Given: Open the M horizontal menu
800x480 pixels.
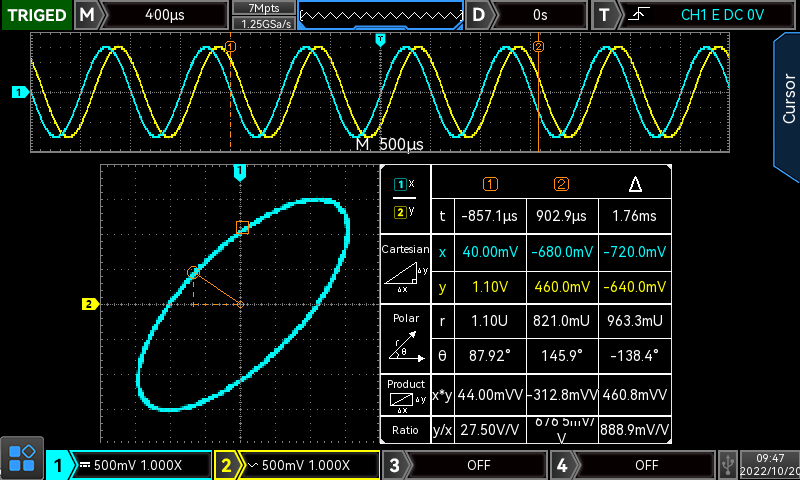Looking at the screenshot, I should coord(89,15).
